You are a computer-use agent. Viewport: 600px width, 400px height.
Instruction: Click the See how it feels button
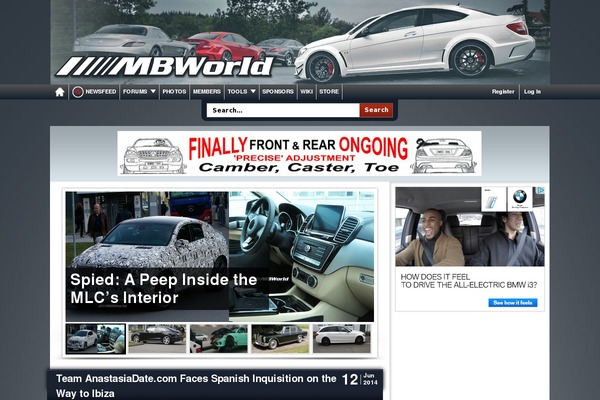tap(513, 303)
